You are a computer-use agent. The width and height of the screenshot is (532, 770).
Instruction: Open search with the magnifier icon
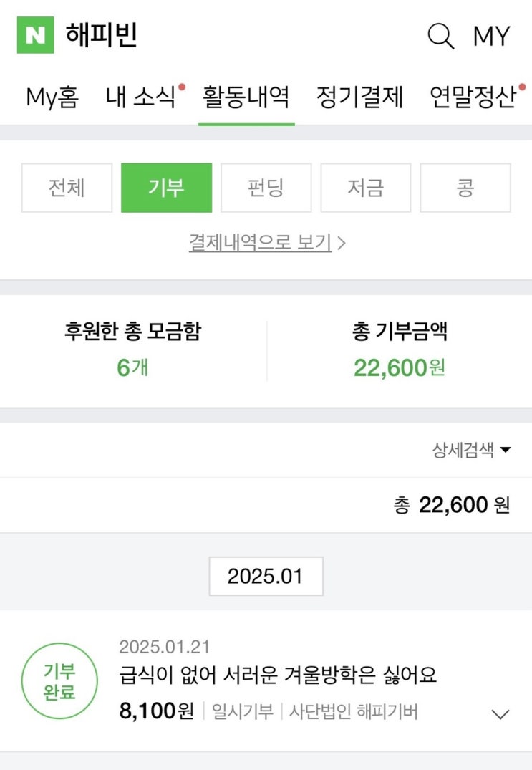click(440, 36)
